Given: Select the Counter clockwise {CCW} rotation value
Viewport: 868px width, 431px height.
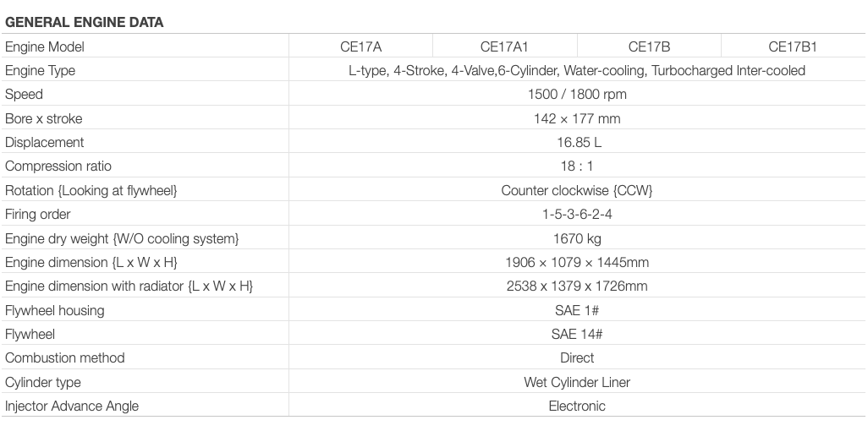Looking at the screenshot, I should pos(577,191).
